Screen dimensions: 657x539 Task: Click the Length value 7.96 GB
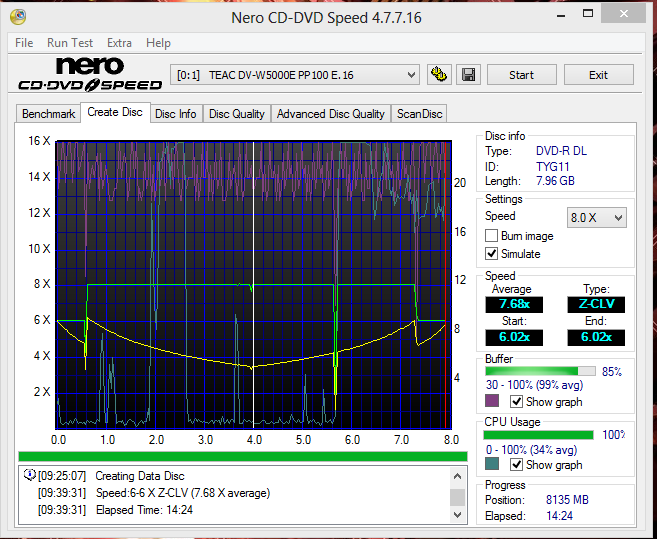555,181
